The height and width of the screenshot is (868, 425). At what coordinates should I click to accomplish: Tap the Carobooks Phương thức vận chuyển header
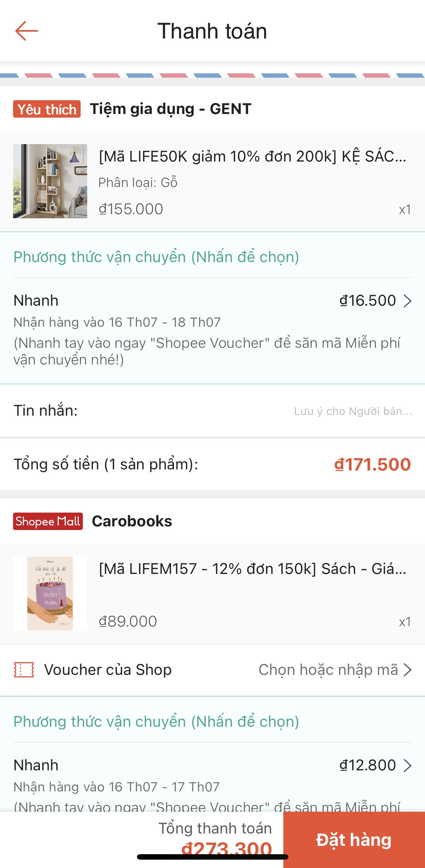tap(156, 722)
